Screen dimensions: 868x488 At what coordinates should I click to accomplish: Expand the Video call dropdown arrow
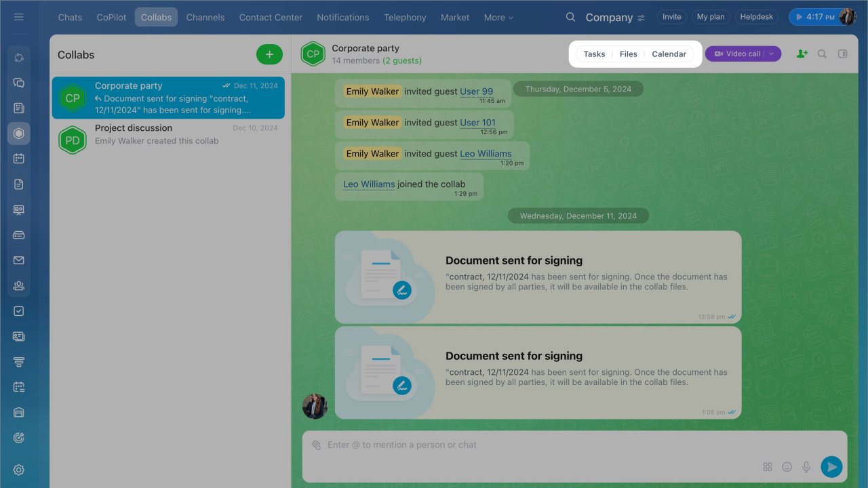pyautogui.click(x=772, y=54)
